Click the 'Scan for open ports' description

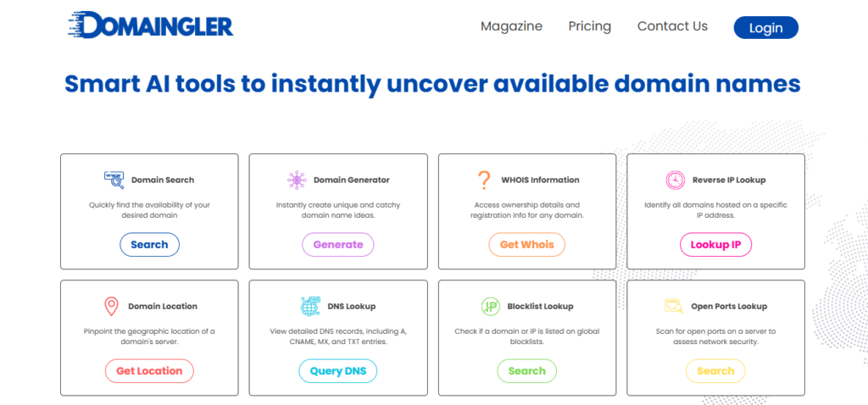point(715,336)
